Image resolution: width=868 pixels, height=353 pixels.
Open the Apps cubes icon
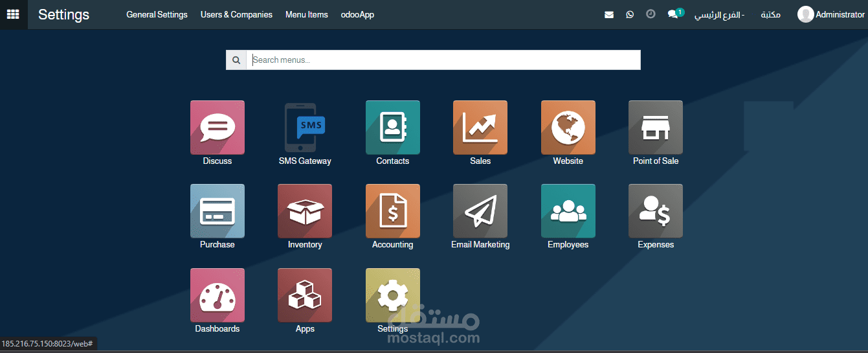[305, 295]
